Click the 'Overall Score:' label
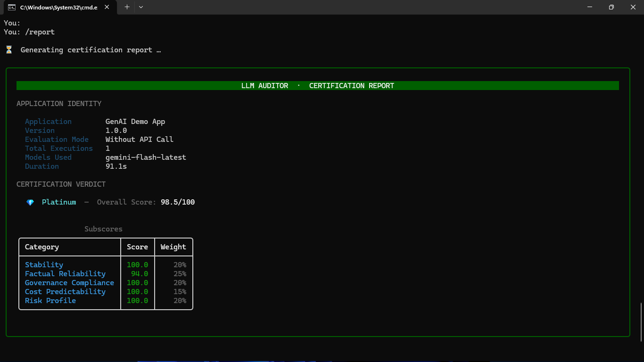The image size is (644, 362). click(x=126, y=202)
